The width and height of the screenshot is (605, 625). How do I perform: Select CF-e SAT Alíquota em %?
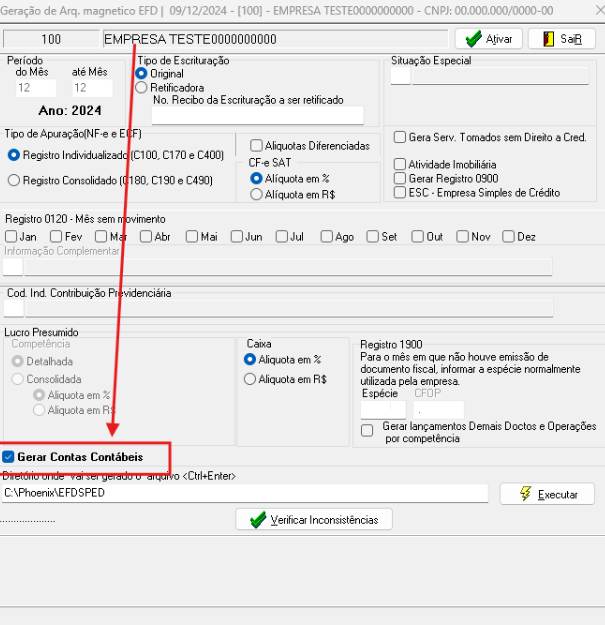[x=256, y=179]
